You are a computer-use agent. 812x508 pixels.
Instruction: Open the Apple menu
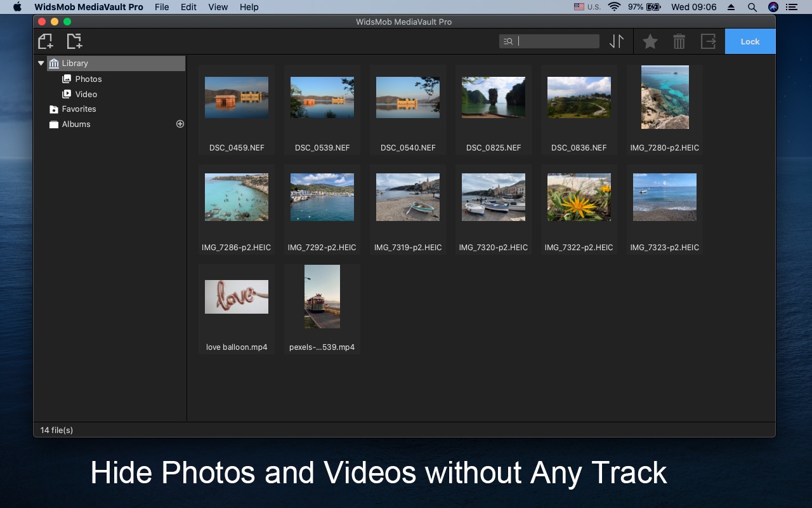pos(17,7)
